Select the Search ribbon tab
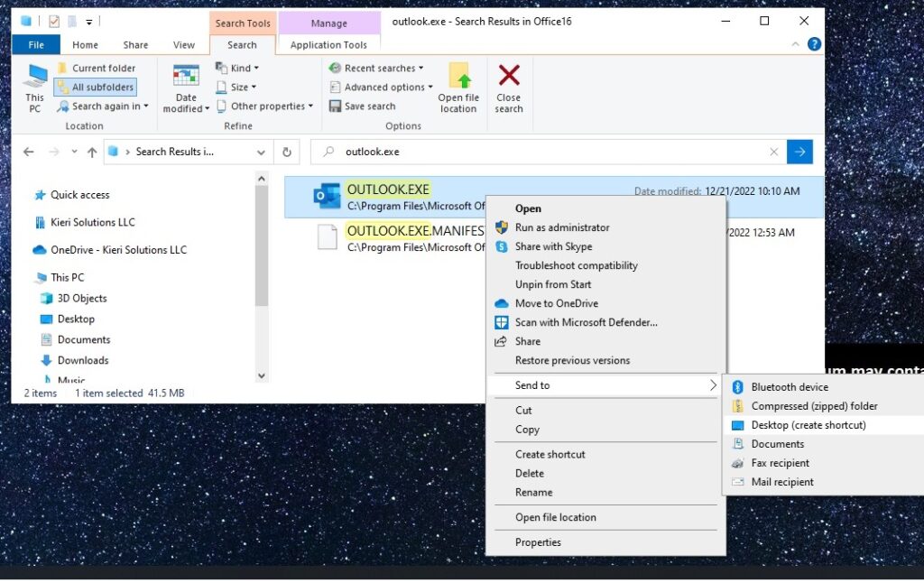This screenshot has width=924, height=583. coord(242,45)
